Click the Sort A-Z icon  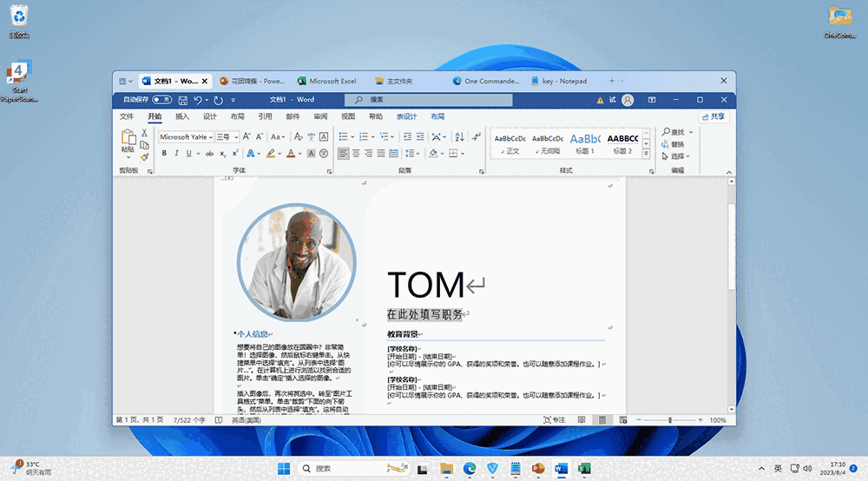(459, 137)
